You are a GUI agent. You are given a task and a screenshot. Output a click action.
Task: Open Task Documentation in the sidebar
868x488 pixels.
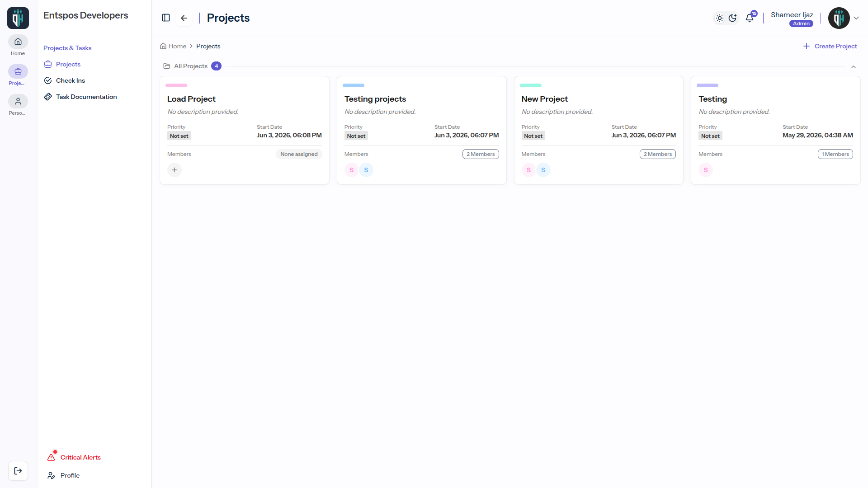pyautogui.click(x=80, y=97)
